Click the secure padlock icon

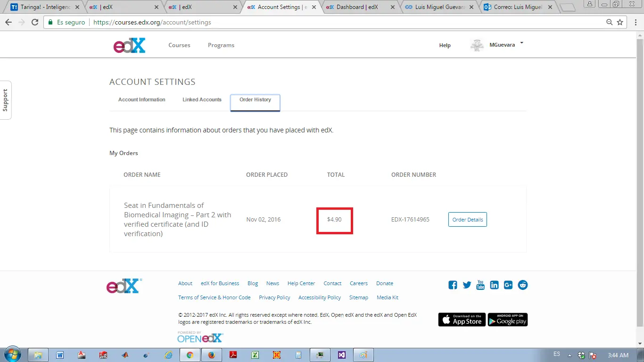tap(50, 22)
